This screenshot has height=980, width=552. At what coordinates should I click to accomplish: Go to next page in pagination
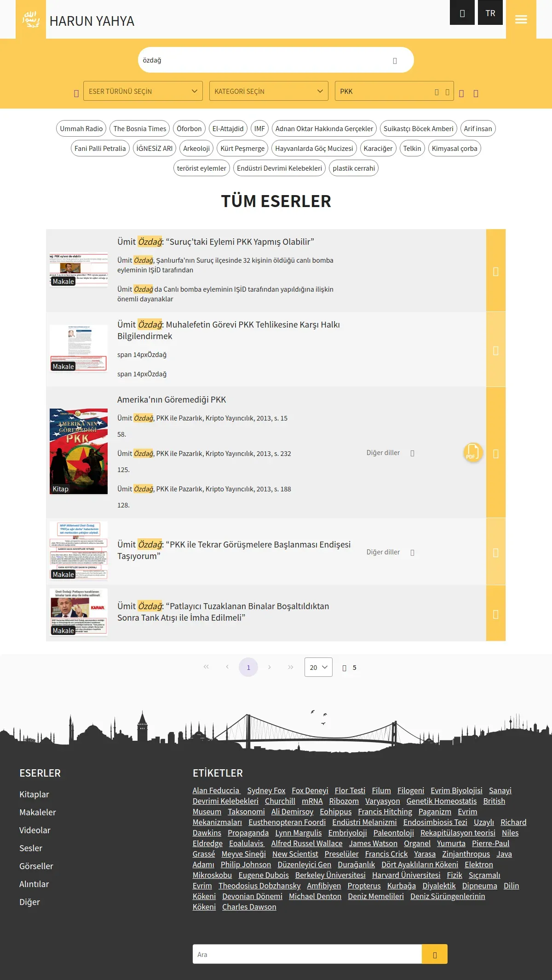click(270, 667)
